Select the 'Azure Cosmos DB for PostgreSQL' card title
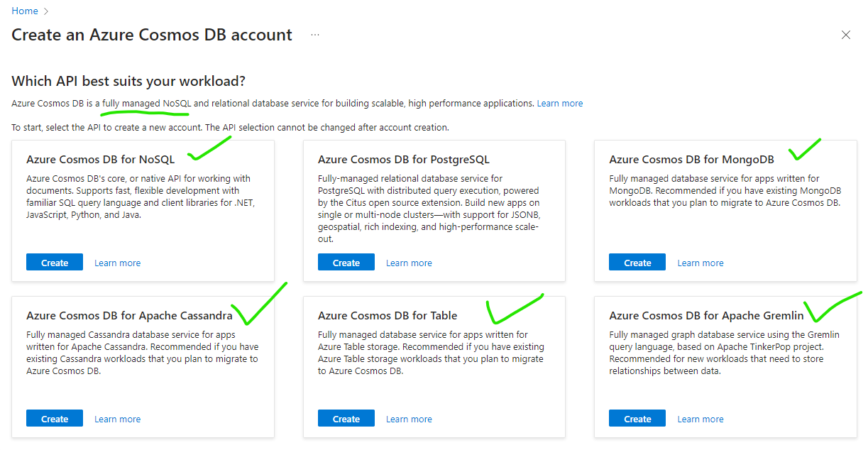The image size is (868, 450). 404,159
